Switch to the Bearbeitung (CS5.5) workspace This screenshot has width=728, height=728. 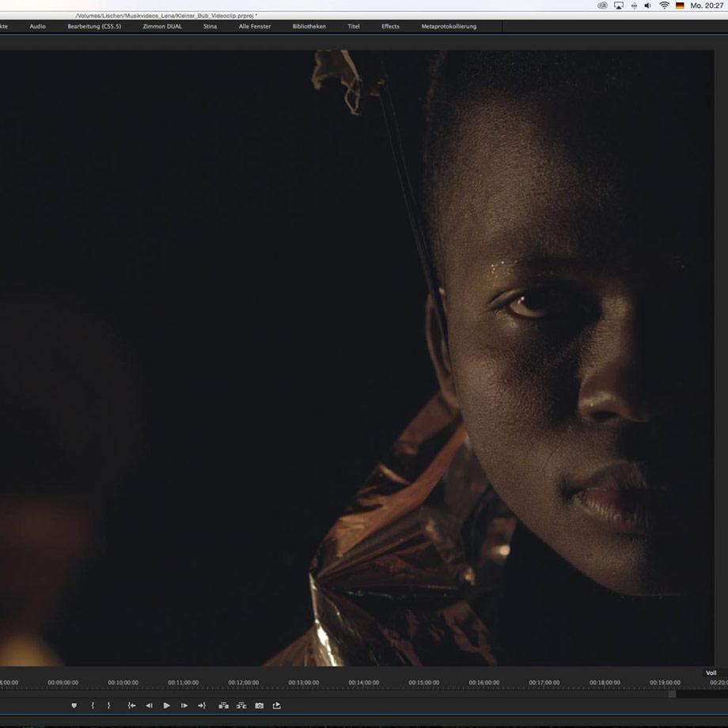pos(94,26)
